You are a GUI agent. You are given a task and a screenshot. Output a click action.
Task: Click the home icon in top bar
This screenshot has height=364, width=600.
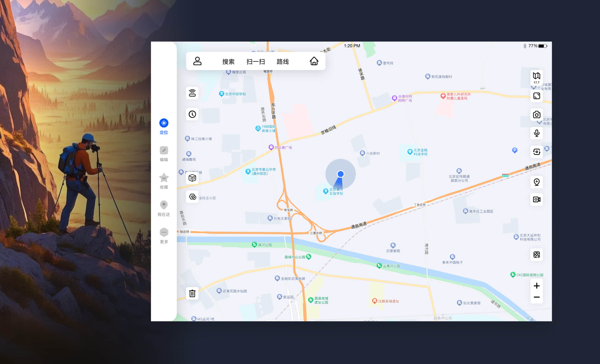coord(314,61)
